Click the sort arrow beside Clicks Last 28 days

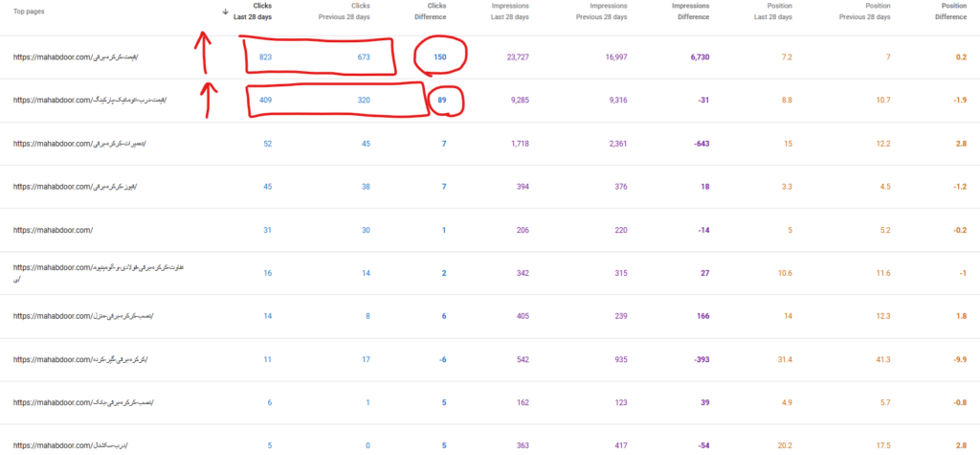226,11
